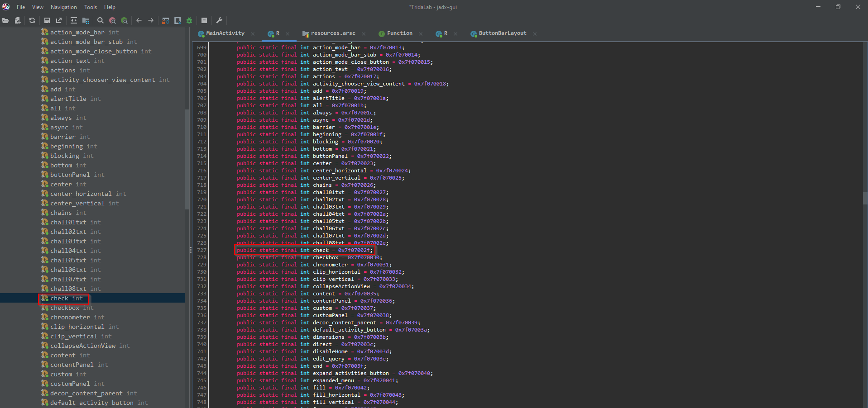Open Quark engine toolbar icon
Viewport: 868px width, 408px height.
click(177, 20)
